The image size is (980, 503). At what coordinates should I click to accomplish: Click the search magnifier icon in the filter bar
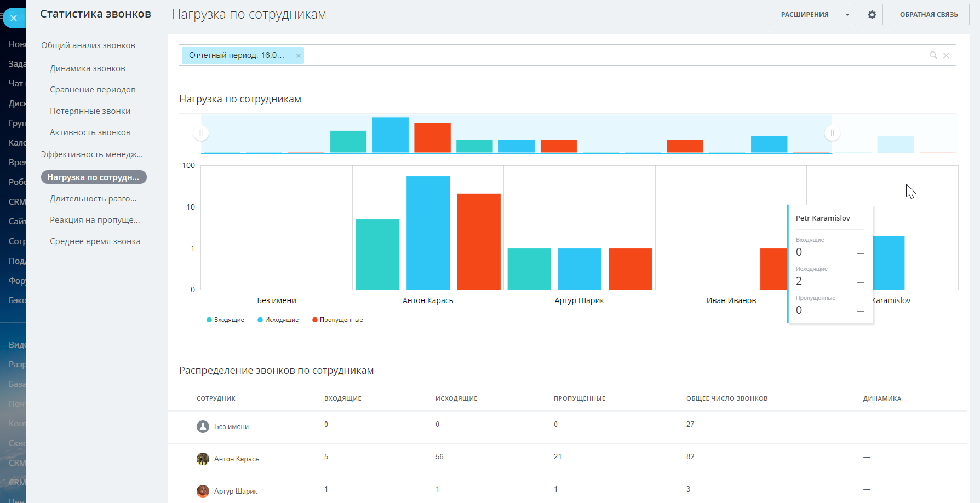point(933,55)
